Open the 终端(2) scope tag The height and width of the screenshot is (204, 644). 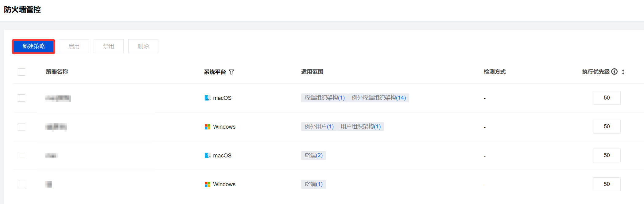[313, 155]
